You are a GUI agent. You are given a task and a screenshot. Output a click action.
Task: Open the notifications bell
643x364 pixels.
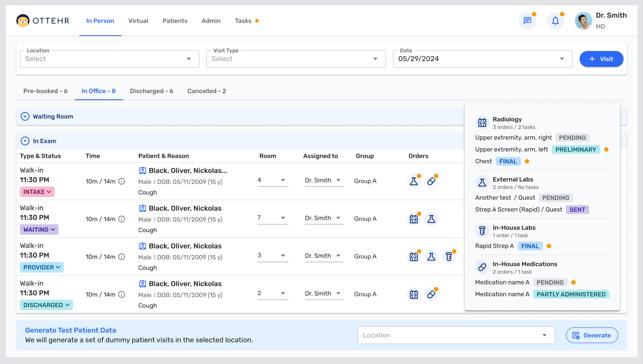[555, 21]
